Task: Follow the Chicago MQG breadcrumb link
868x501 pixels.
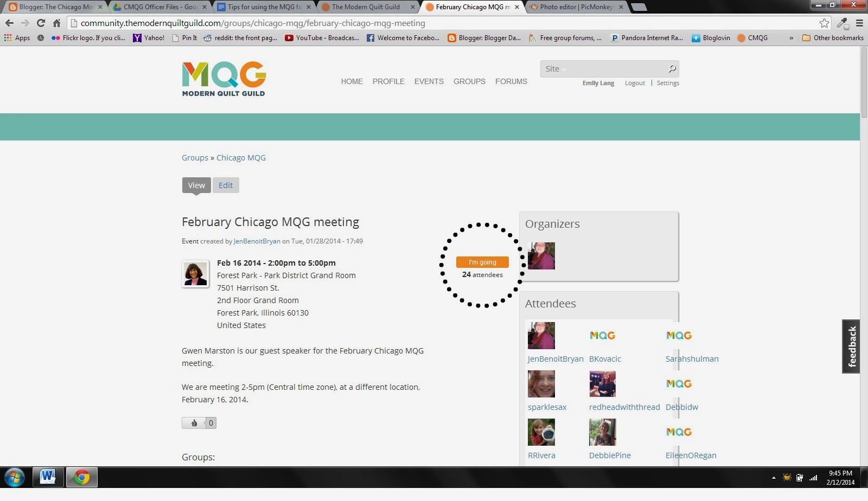Action: click(241, 158)
